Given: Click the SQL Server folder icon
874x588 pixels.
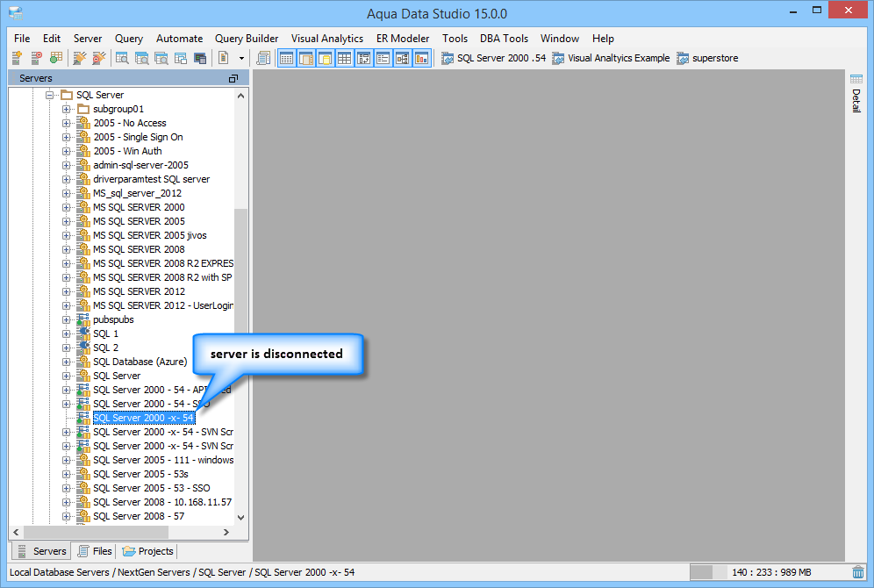Looking at the screenshot, I should (x=67, y=95).
